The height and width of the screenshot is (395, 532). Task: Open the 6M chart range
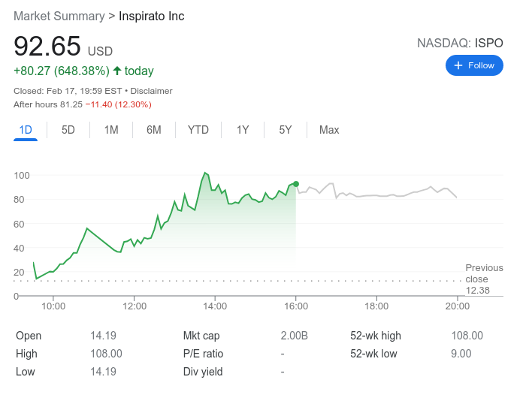click(154, 130)
